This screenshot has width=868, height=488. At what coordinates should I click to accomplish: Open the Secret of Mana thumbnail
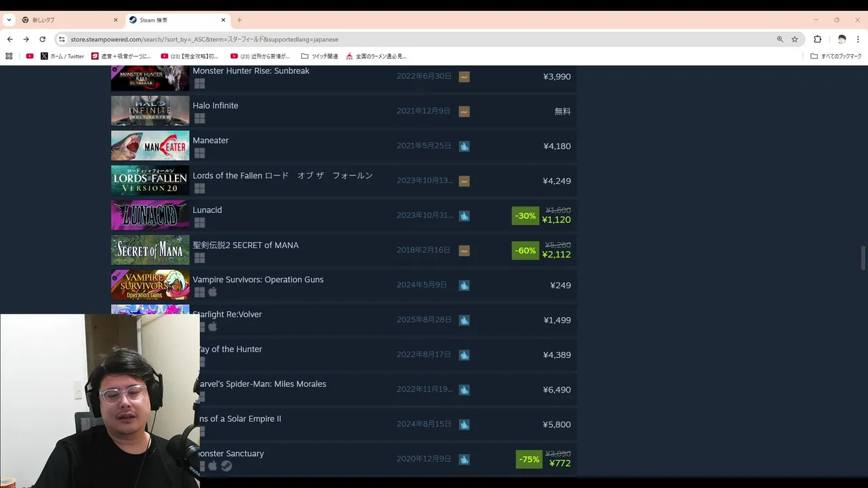[x=150, y=250]
